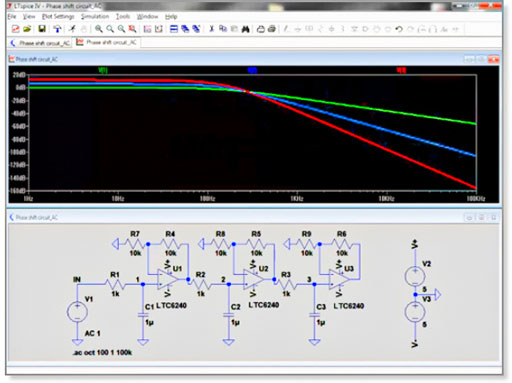Click the greyed Halt hand icon
Screen dimensions: 512x383
(84, 29)
